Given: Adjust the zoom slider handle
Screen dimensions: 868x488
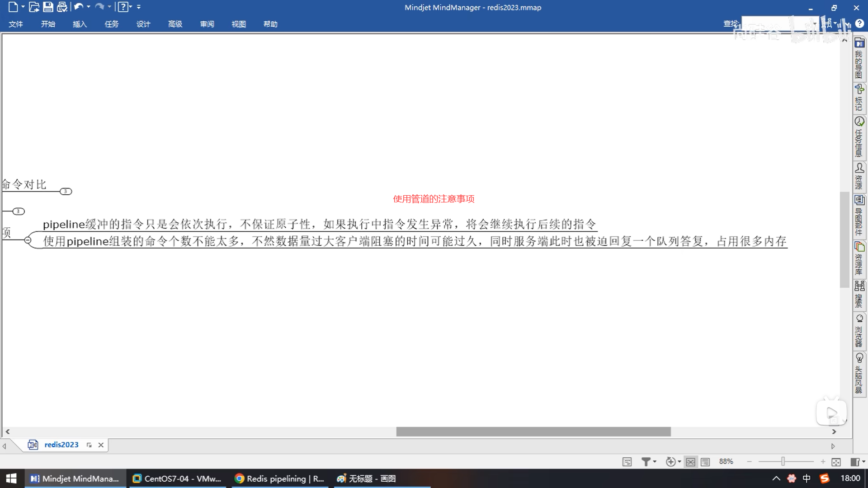Looking at the screenshot, I should point(783,461).
